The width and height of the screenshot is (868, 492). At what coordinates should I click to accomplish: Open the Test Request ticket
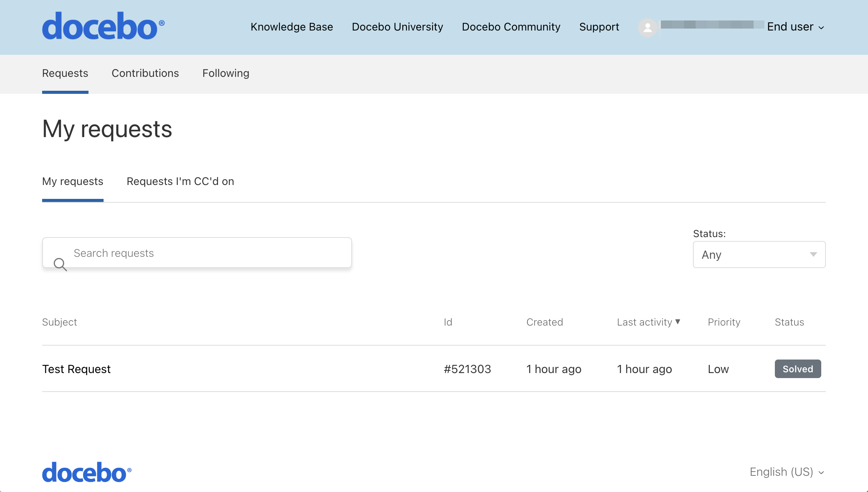[77, 369]
